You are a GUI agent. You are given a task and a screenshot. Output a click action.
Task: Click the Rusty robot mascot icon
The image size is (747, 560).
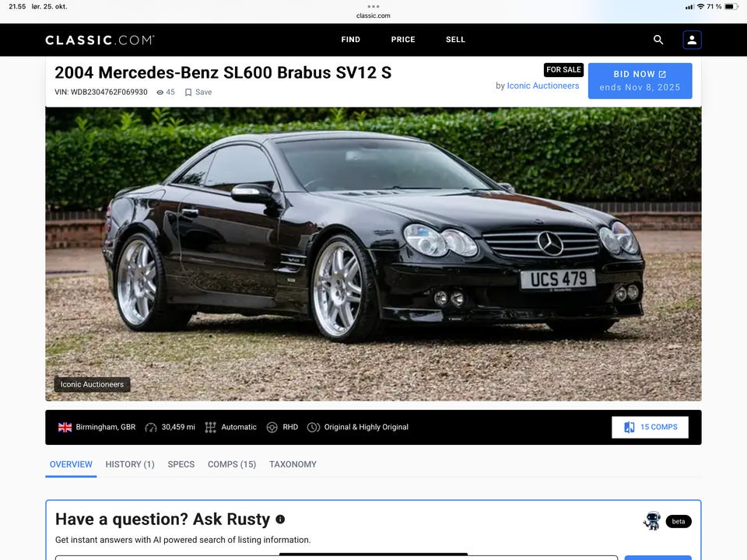point(652,520)
